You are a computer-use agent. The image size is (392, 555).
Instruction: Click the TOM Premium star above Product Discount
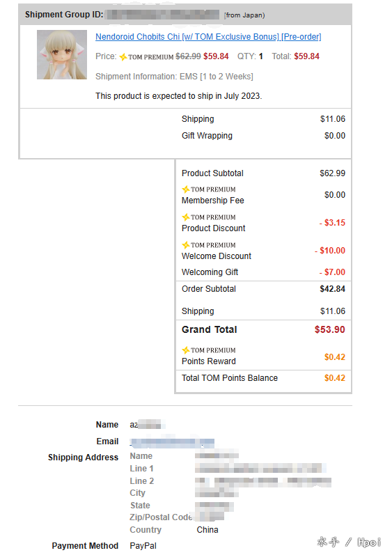[x=185, y=217]
